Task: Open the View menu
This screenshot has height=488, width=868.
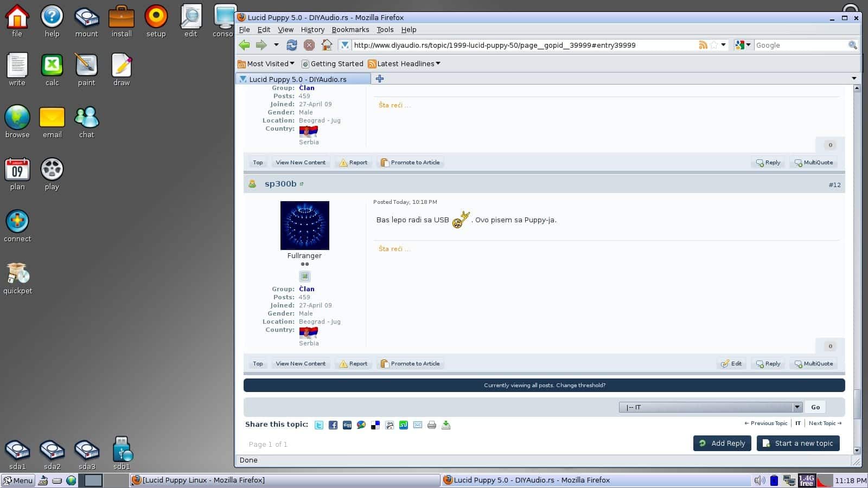Action: pos(285,30)
